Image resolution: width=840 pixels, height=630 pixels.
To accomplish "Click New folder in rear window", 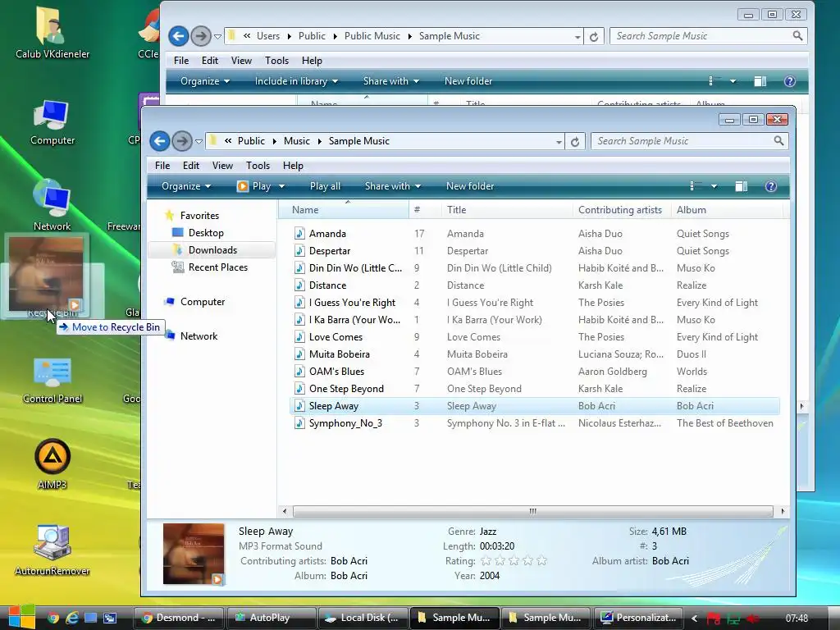I will (x=468, y=81).
